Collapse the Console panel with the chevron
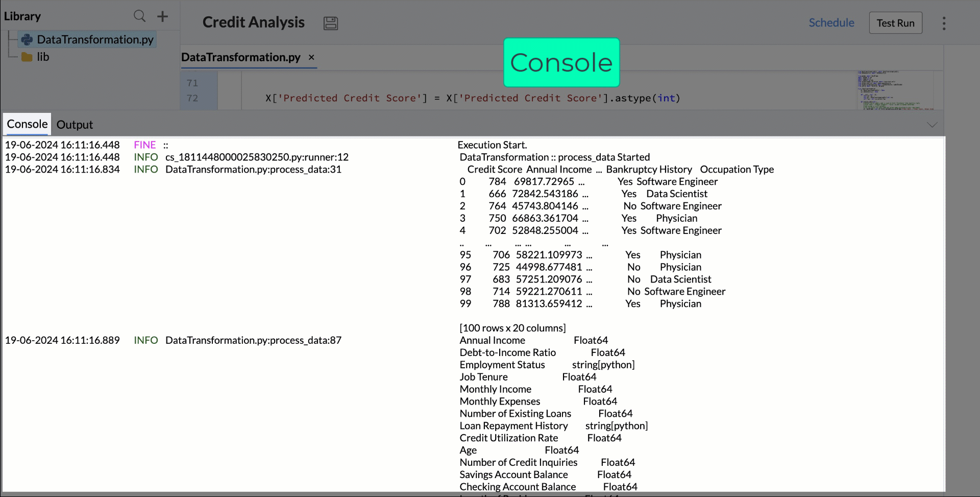The width and height of the screenshot is (980, 497). [933, 124]
